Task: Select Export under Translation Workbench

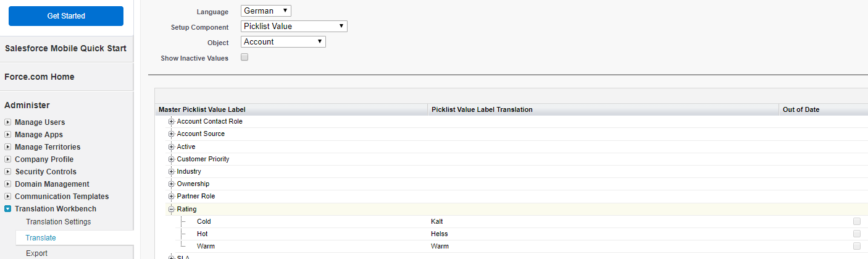Action: 36,253
